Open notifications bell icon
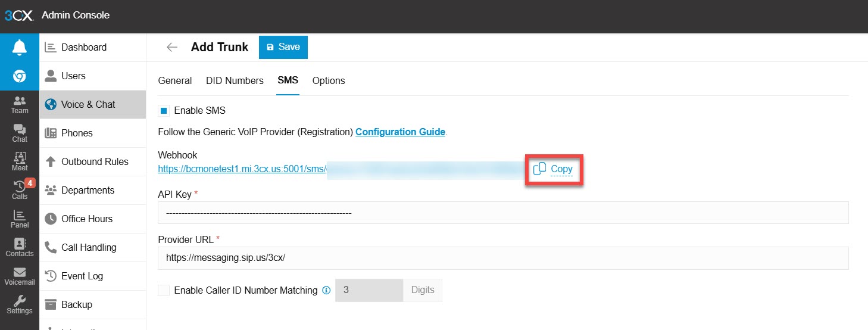 pos(20,47)
